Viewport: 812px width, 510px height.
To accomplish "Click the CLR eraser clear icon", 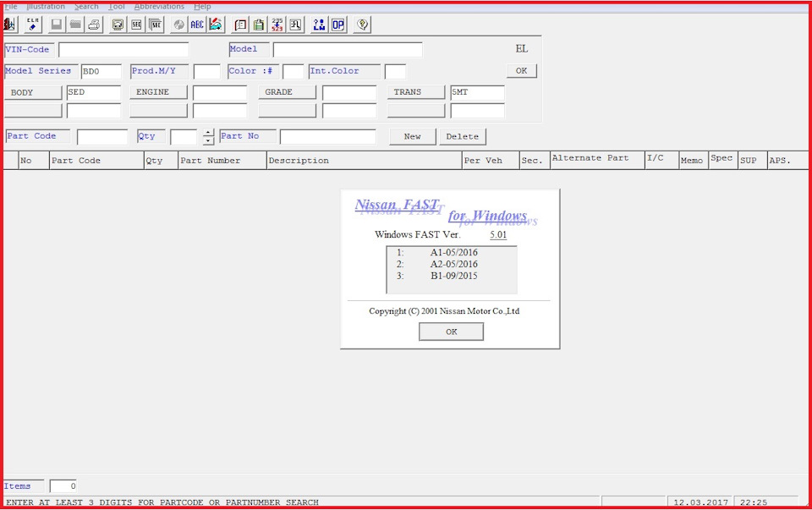I will 33,25.
